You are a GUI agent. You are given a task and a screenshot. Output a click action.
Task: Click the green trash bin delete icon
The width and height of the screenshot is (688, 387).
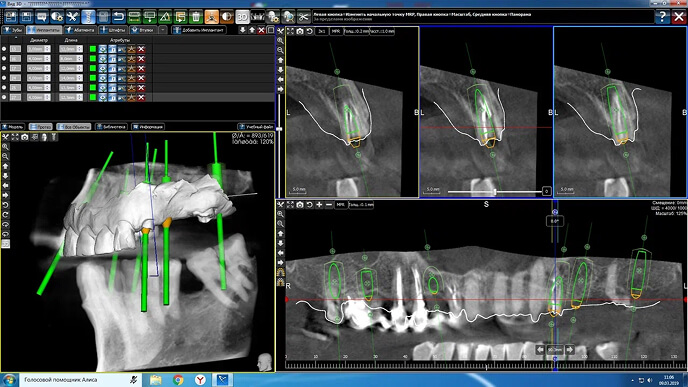click(x=196, y=17)
